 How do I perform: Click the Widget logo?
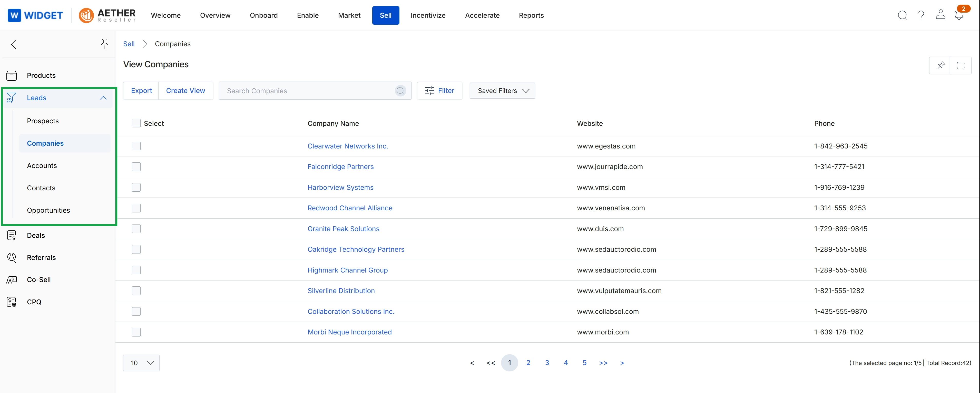pos(35,15)
